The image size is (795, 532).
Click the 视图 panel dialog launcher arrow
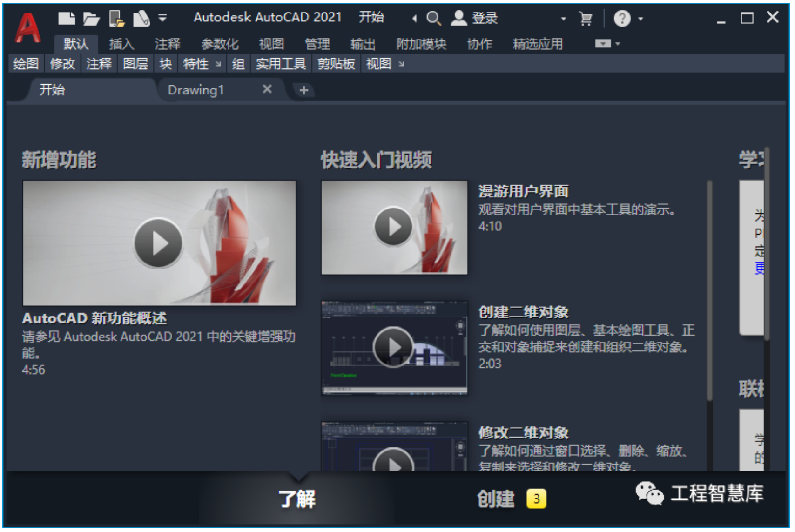tap(401, 64)
